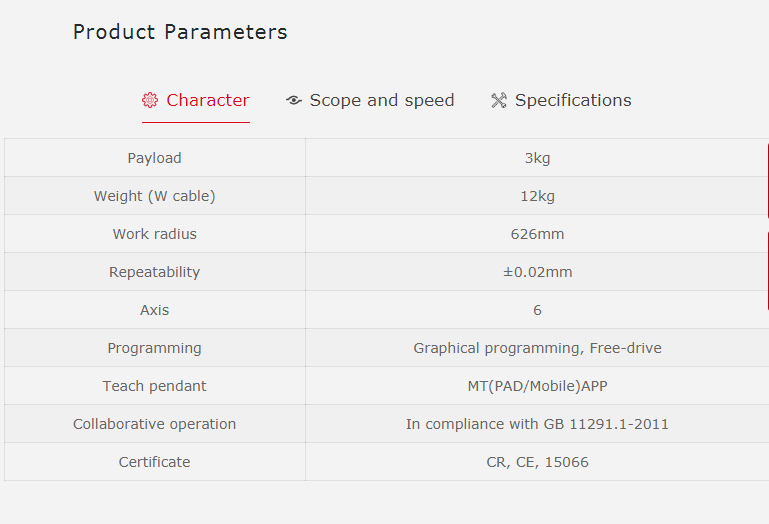Show the Specifications tab
The height and width of the screenshot is (524, 769).
point(573,100)
